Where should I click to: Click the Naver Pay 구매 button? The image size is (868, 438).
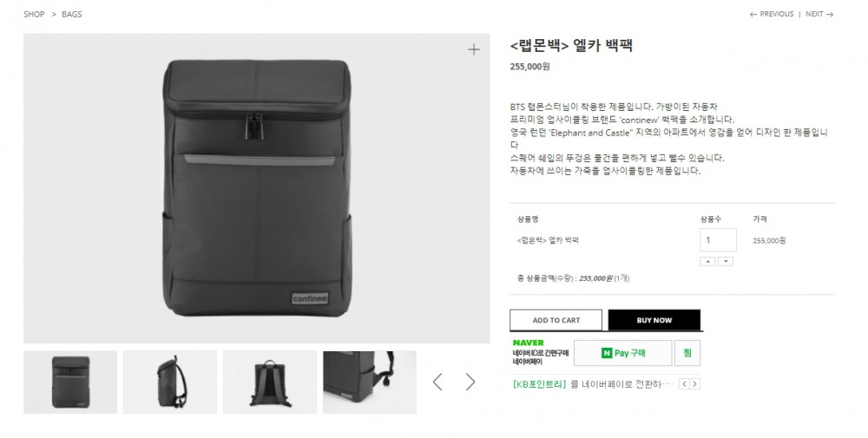[x=622, y=353]
